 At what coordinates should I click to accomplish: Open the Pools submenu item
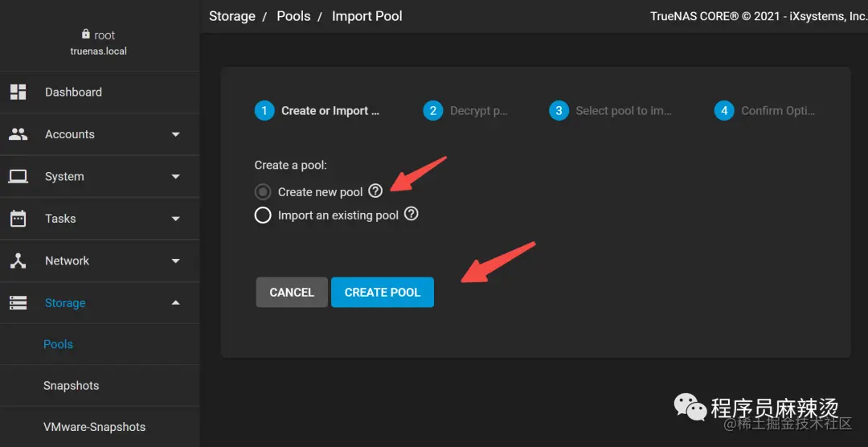pos(100,344)
